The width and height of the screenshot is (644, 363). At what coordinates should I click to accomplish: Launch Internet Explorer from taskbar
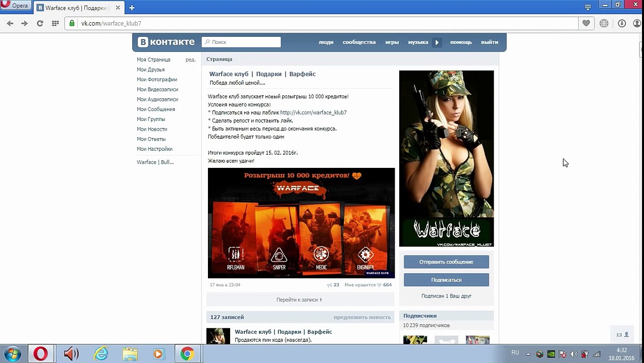(x=101, y=354)
